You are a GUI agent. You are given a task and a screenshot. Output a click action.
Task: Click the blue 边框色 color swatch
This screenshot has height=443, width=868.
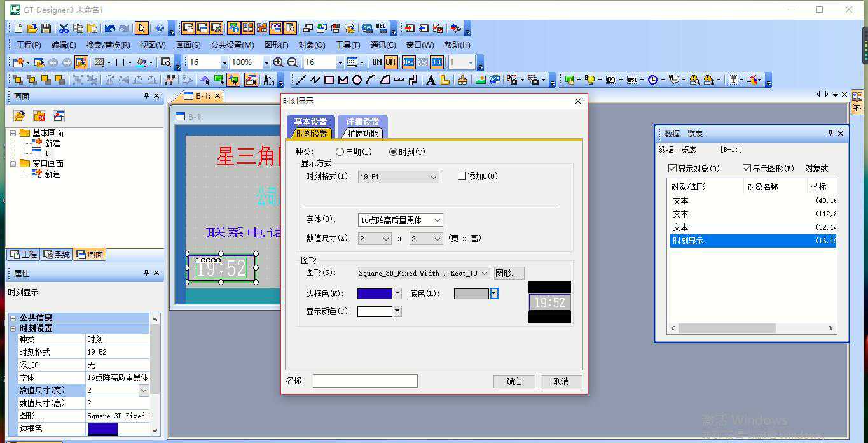coord(375,293)
